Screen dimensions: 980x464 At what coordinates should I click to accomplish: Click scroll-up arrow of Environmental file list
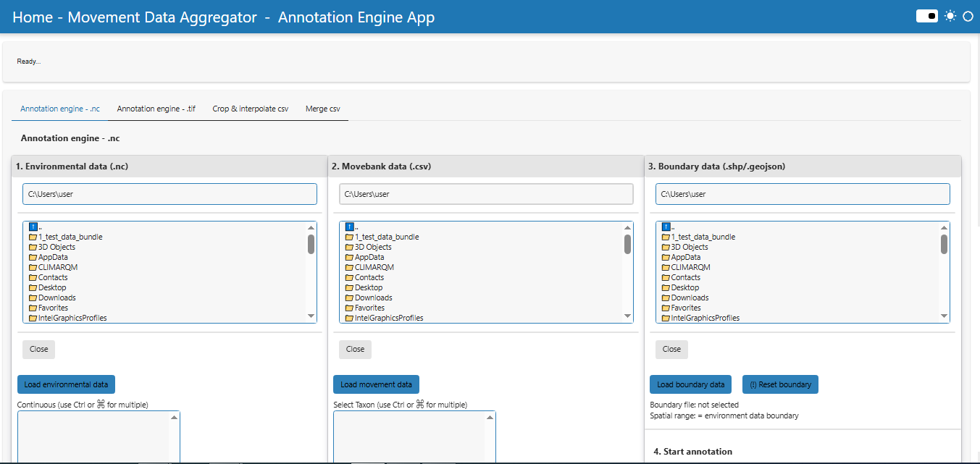coord(311,227)
